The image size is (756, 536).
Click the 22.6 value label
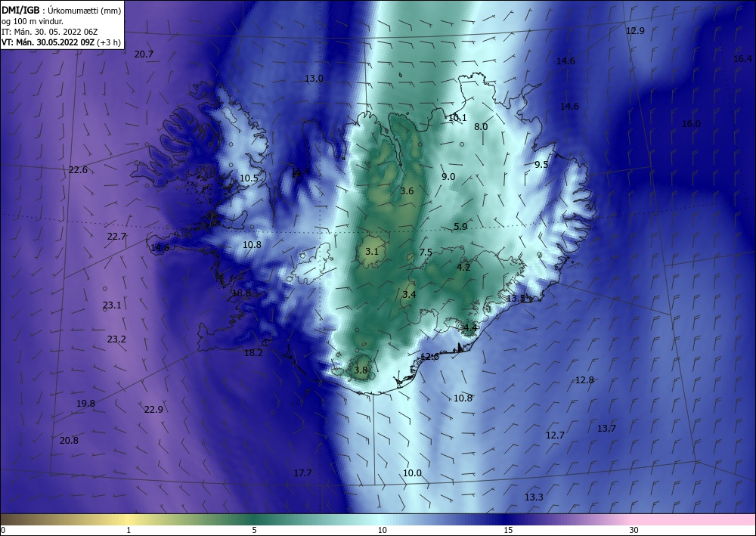tap(78, 169)
